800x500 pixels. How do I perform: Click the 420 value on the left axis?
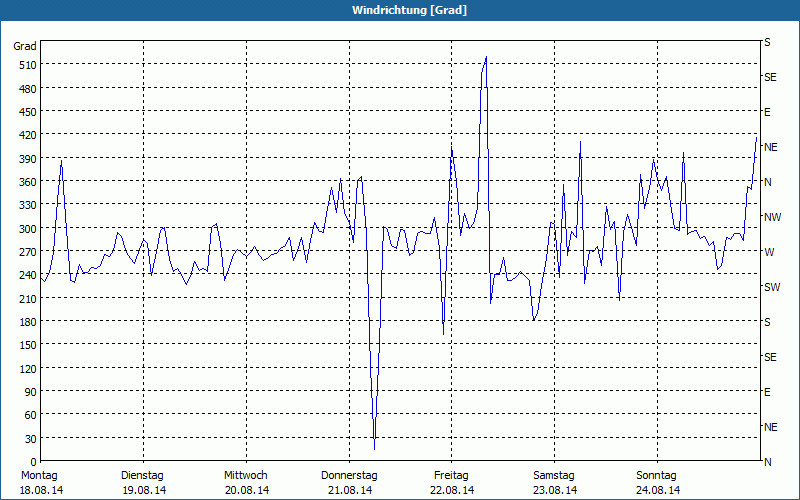[x=28, y=135]
